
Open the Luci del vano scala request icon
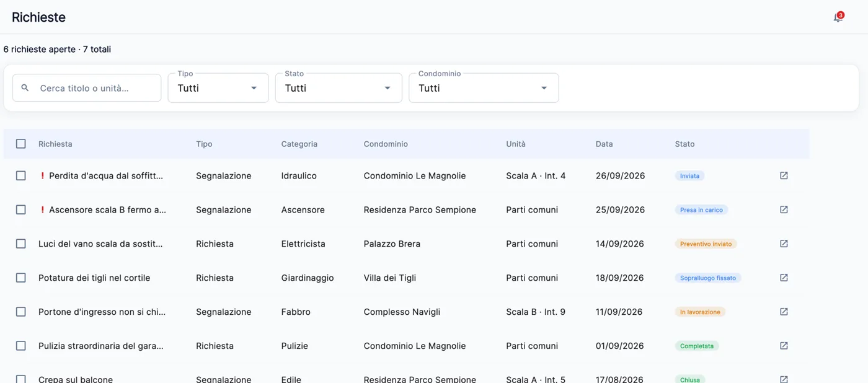pyautogui.click(x=784, y=244)
